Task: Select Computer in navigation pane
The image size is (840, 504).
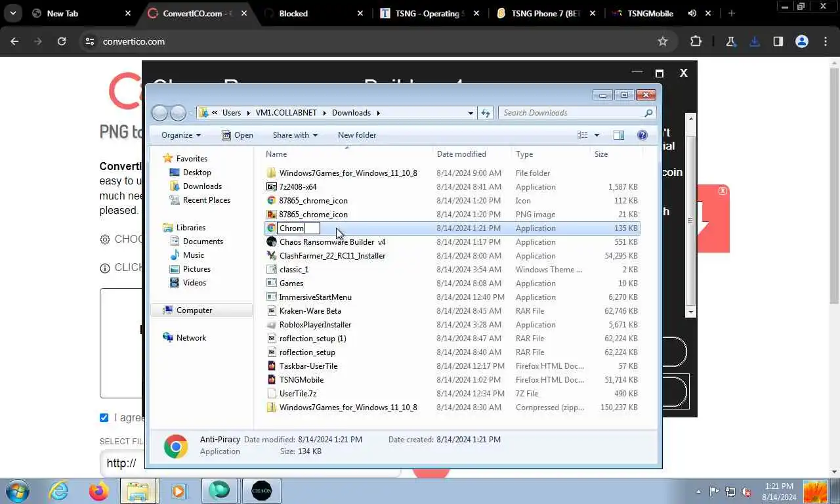Action: point(194,310)
